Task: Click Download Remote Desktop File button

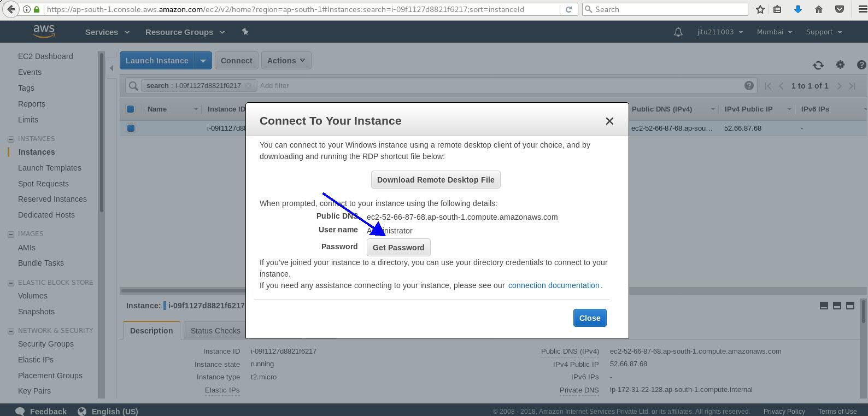Action: pos(436,180)
